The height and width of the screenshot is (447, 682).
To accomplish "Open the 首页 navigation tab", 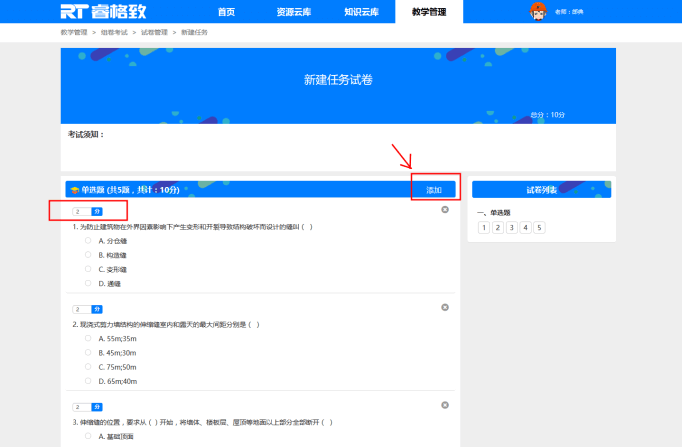I will (x=226, y=12).
